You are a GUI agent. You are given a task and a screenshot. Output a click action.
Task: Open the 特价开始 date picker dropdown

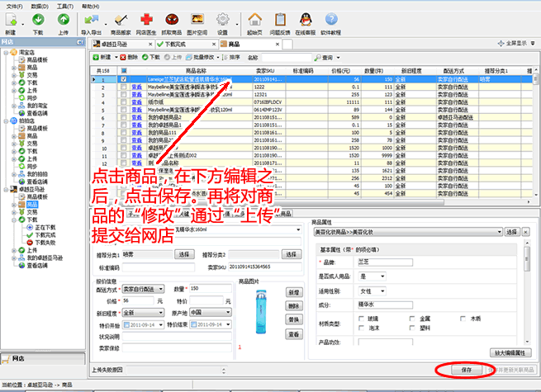[x=161, y=325]
